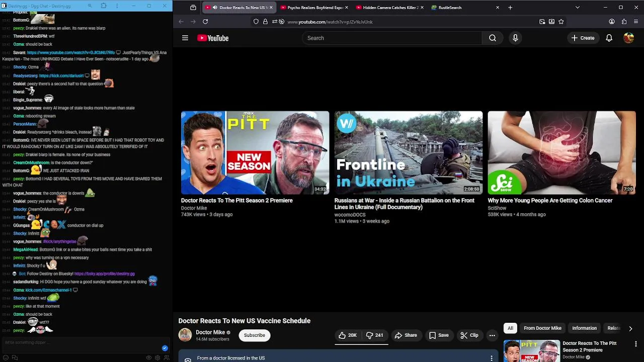Bookmark this page with the star

pyautogui.click(x=561, y=22)
